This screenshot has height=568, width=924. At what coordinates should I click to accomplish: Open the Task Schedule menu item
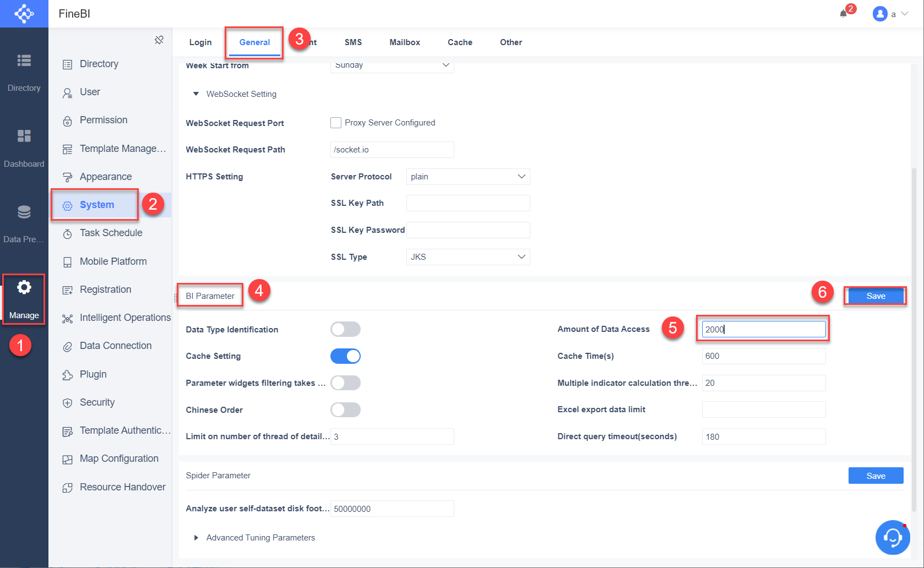[x=110, y=233]
